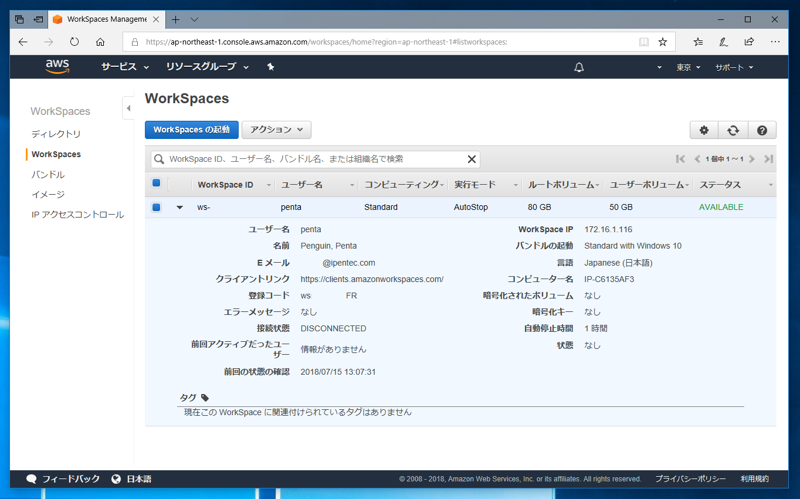This screenshot has height=499, width=800.
Task: Open the notifications bell icon
Action: 579,67
